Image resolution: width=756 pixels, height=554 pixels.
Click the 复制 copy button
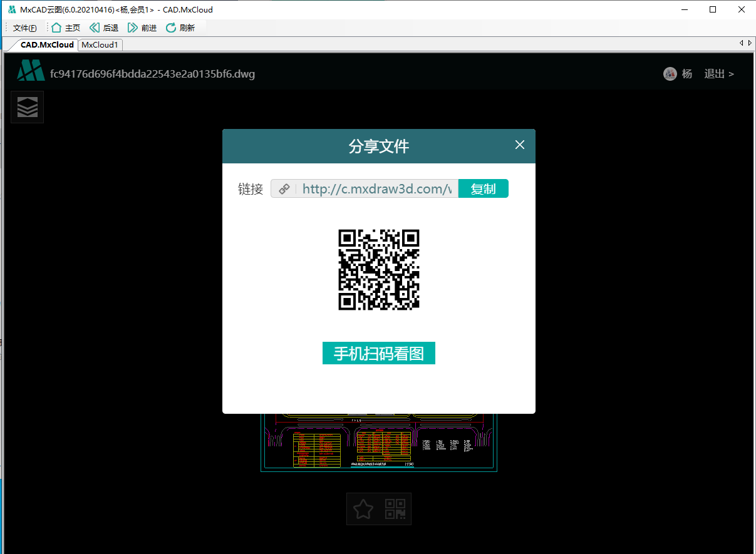(484, 189)
